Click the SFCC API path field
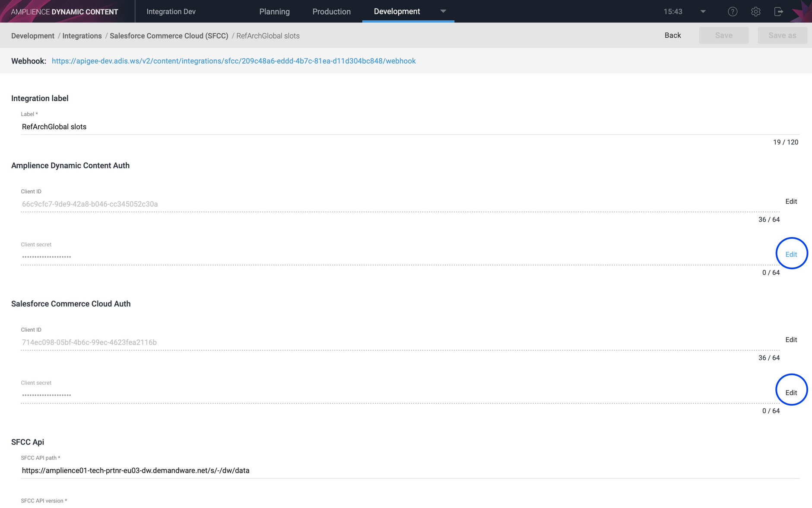Viewport: 812px width, 508px height. pyautogui.click(x=410, y=470)
